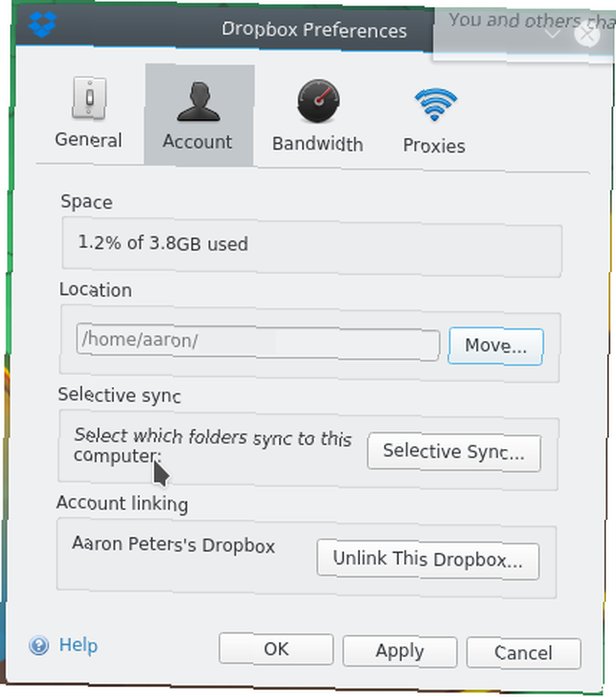Click the 'Aaron Peters's Dropbox' account text
This screenshot has height=697, width=616.
tap(174, 544)
